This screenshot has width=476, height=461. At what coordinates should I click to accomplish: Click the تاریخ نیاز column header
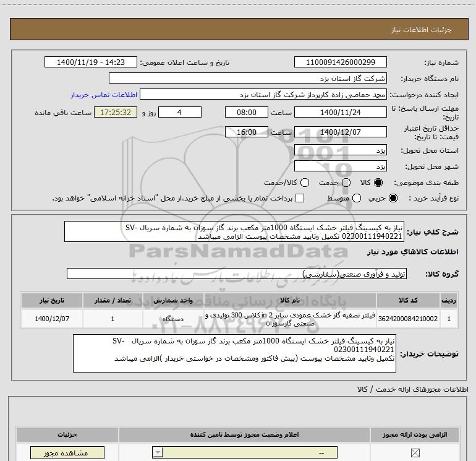[x=52, y=300]
